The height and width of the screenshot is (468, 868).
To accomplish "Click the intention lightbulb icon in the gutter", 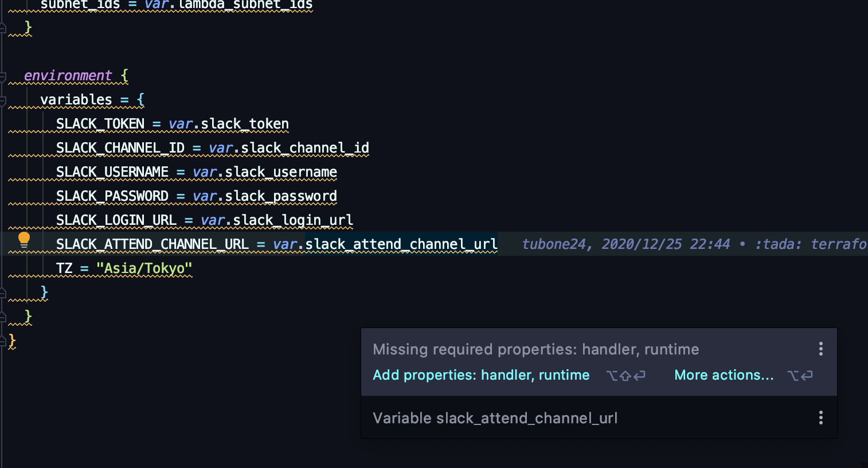I will click(24, 239).
